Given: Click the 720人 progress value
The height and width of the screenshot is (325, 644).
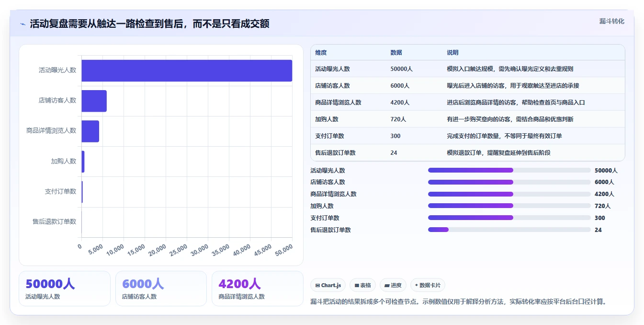Looking at the screenshot, I should [603, 206].
